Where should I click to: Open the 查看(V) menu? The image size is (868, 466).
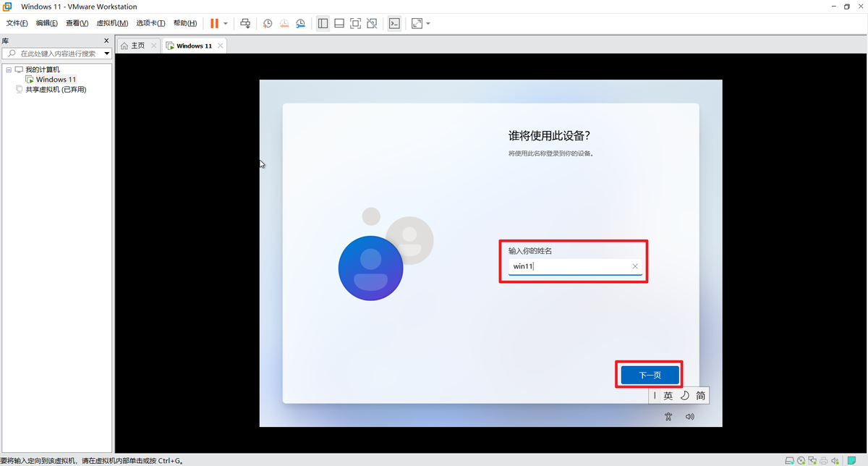pos(77,23)
